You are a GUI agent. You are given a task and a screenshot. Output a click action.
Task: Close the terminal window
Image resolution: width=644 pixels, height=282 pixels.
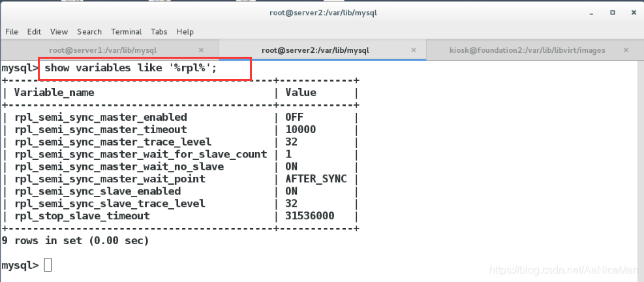634,13
